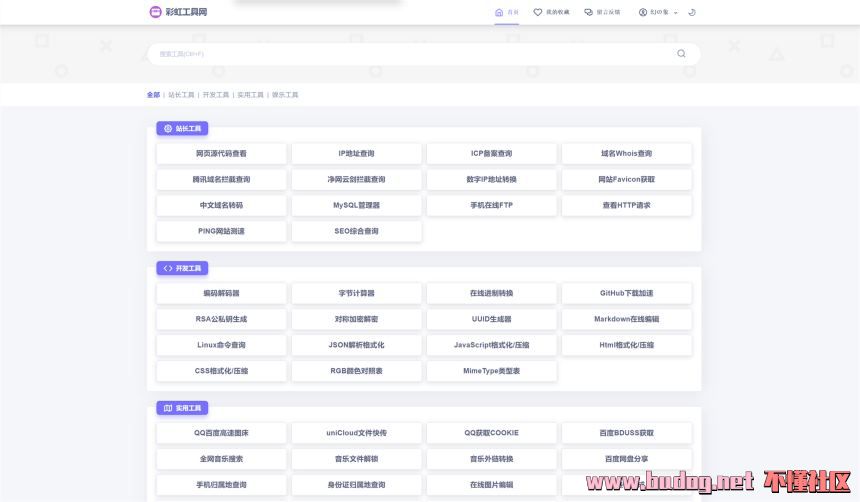Open 留言反馈 chat feedback link
This screenshot has width=860, height=502.
coord(602,12)
